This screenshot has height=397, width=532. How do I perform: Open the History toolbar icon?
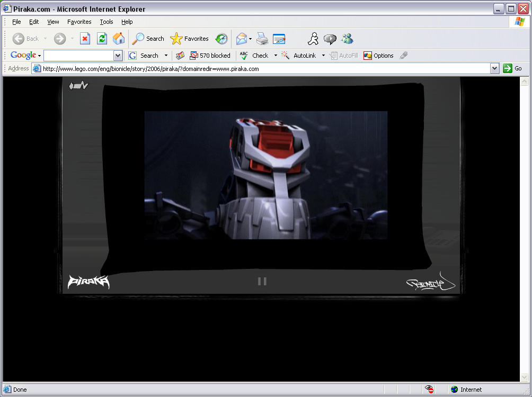(x=221, y=39)
